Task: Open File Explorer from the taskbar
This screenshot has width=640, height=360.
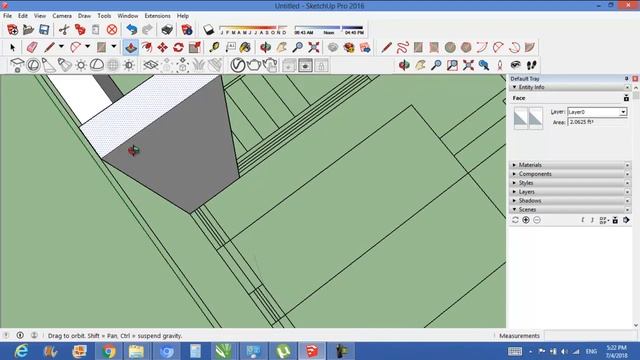Action: pos(136,351)
